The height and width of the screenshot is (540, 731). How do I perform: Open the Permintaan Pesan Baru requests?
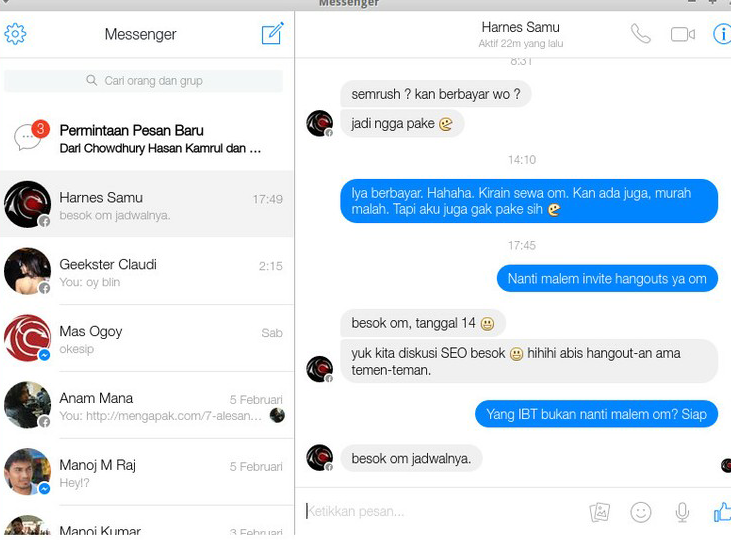(x=147, y=138)
